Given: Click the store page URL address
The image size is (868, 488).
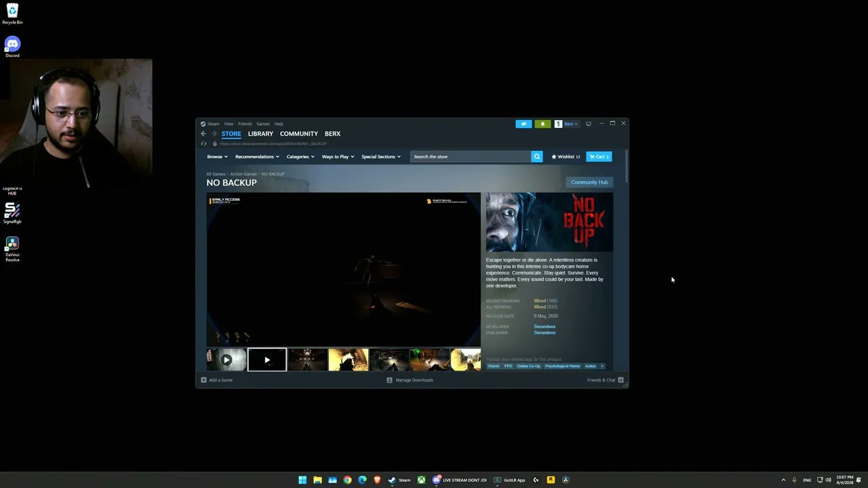Looking at the screenshot, I should 273,144.
